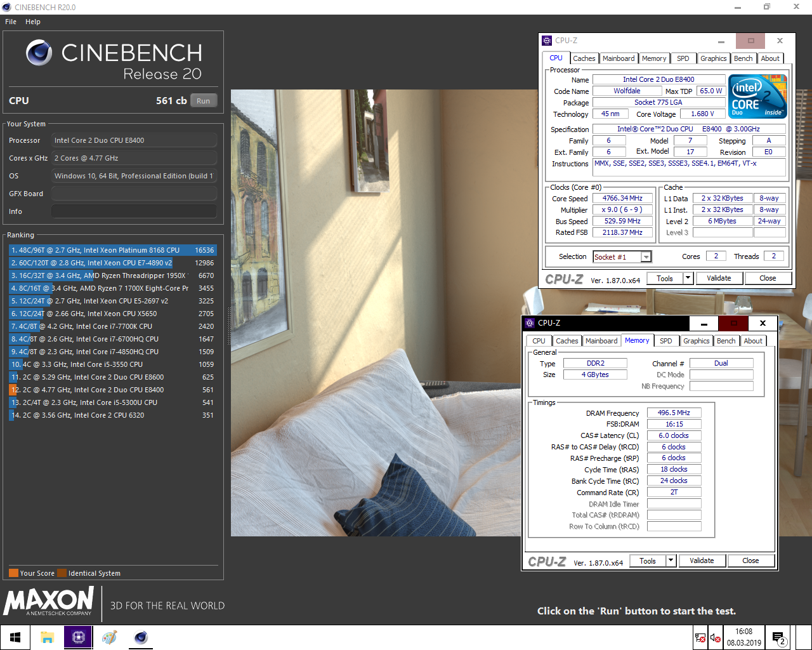Switch to CPU tab in Memory CPU-Z window
The image size is (812, 650).
[539, 341]
